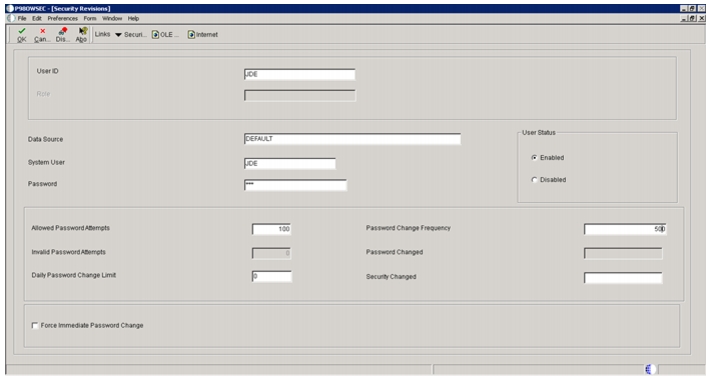
Task: Click the "Password Change Frequency" label
Action: tap(408, 228)
